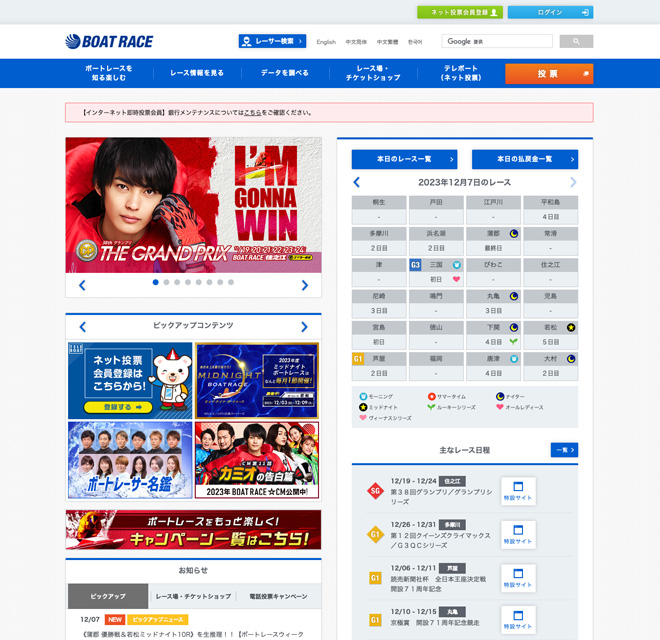
Task: Open the レース場・チケットショップ menu
Action: [373, 73]
